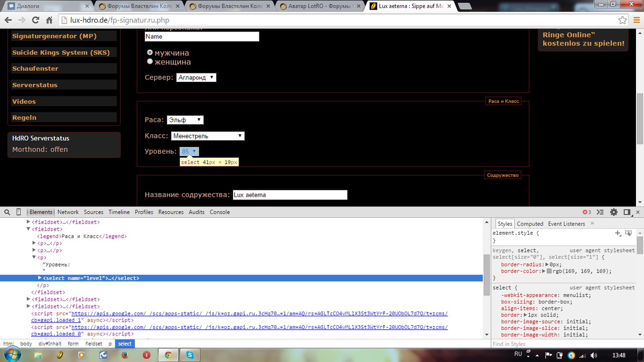Toggle device mode phone icon in DevTools
The height and width of the screenshot is (362, 644).
(19, 212)
